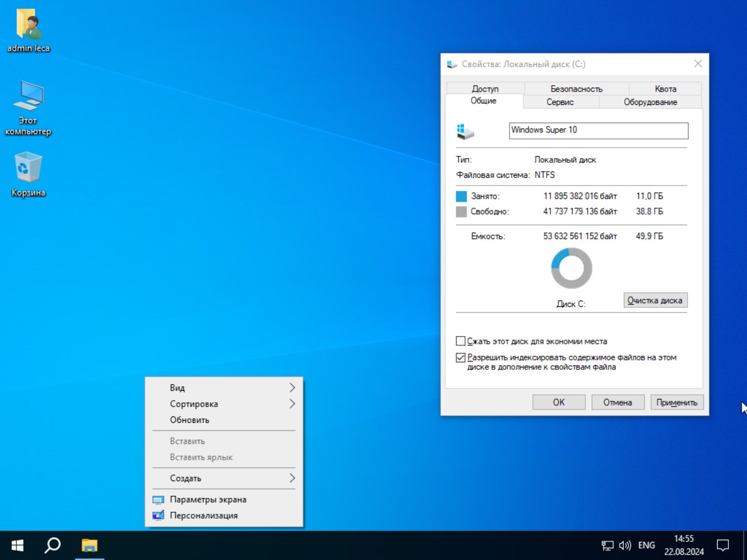Click the Корзина recycle bin icon
The image size is (747, 560).
(x=28, y=169)
